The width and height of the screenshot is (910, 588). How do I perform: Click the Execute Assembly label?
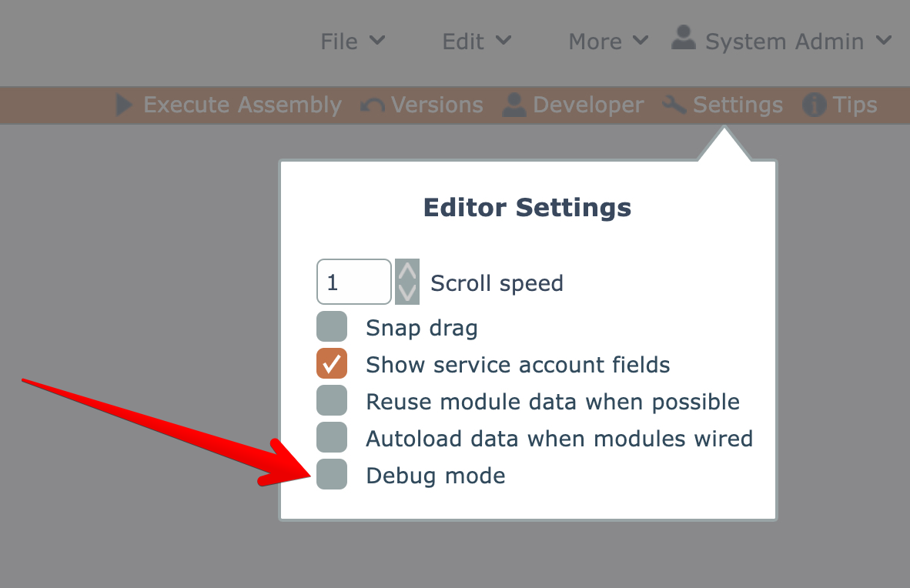(x=243, y=105)
